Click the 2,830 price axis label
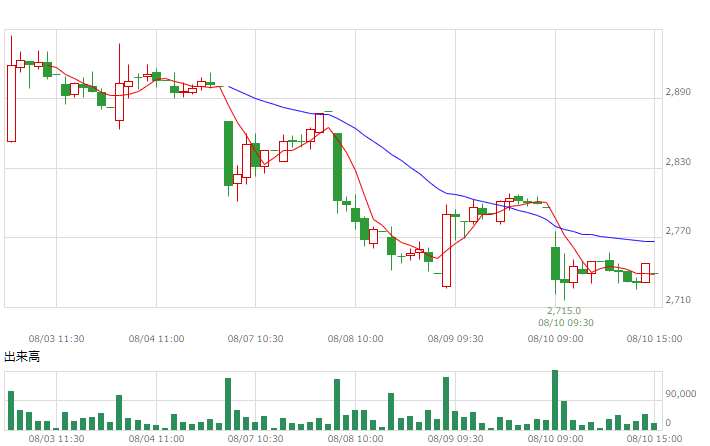Screen dimensions: 710x446 678,162
